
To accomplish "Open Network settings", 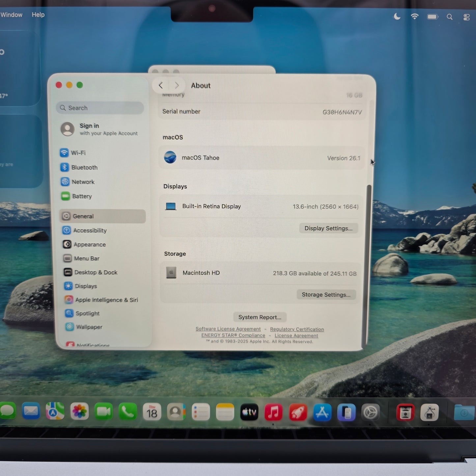I will pos(83,182).
